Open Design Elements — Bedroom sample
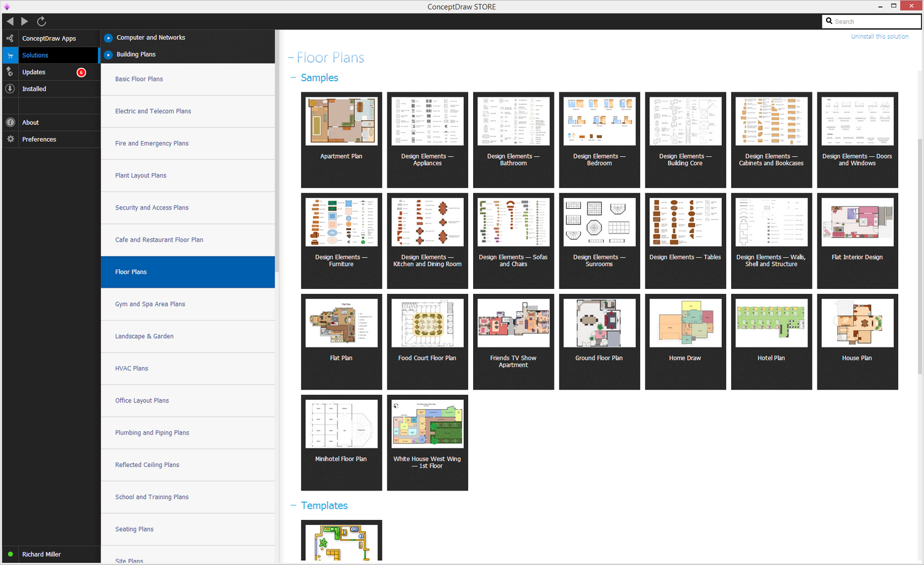Image resolution: width=924 pixels, height=565 pixels. 599,140
